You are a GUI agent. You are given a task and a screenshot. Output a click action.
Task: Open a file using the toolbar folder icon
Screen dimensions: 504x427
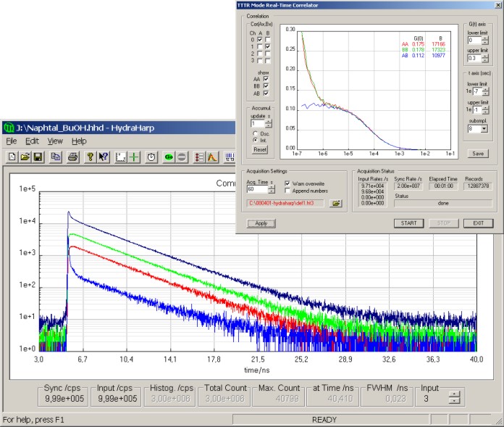[25, 157]
